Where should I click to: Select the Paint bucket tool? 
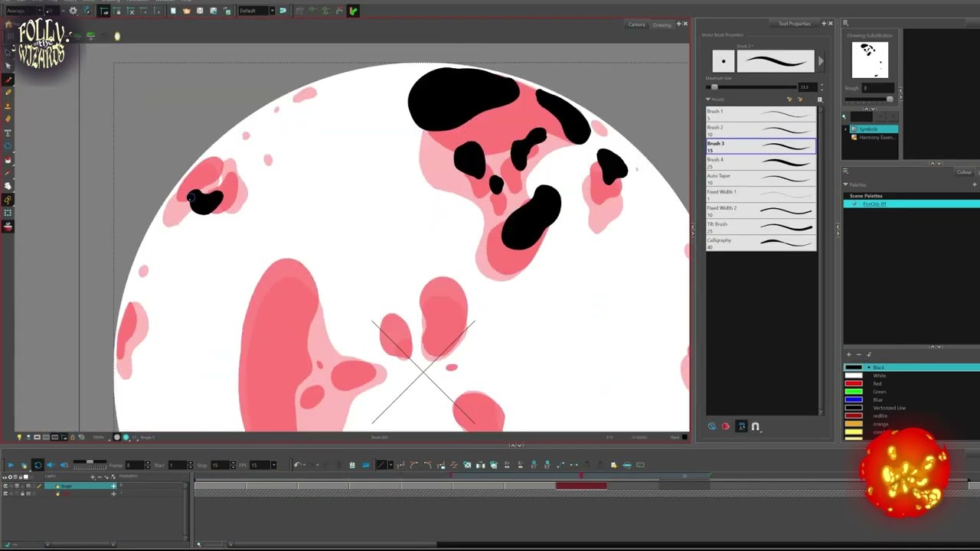(x=8, y=159)
